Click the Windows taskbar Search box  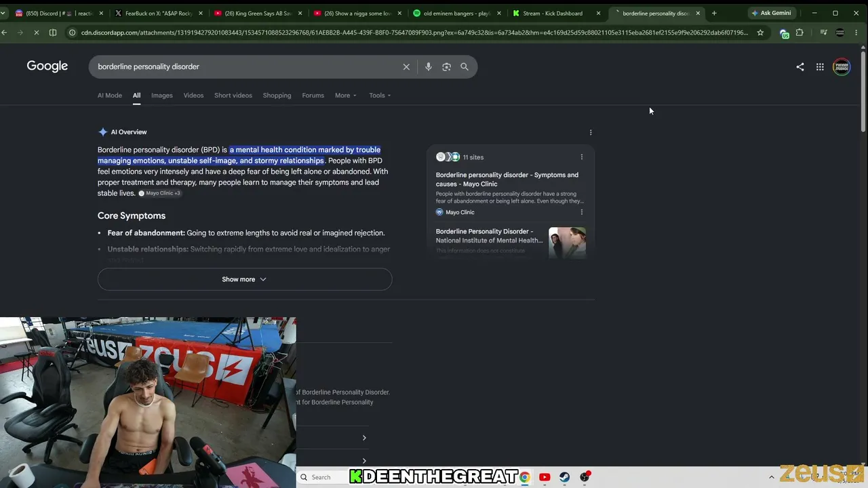(323, 477)
